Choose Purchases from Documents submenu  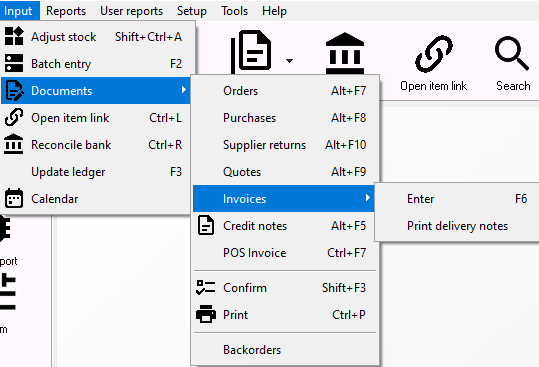pyautogui.click(x=284, y=118)
